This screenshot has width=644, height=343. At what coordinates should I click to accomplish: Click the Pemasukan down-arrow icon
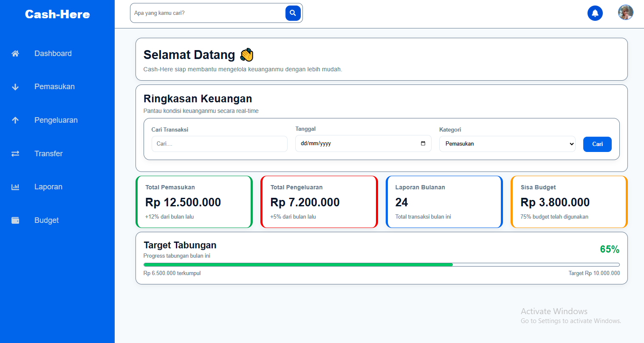[15, 87]
